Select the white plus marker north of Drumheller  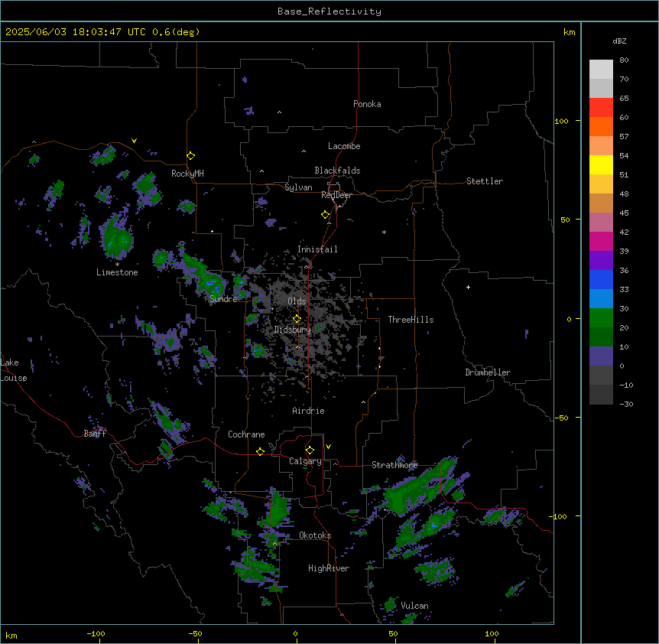[468, 287]
